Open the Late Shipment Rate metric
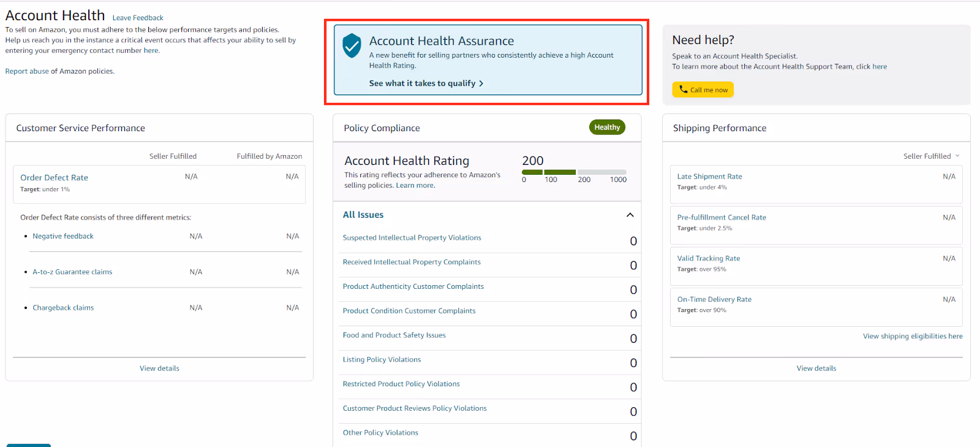The image size is (980, 447). [709, 177]
